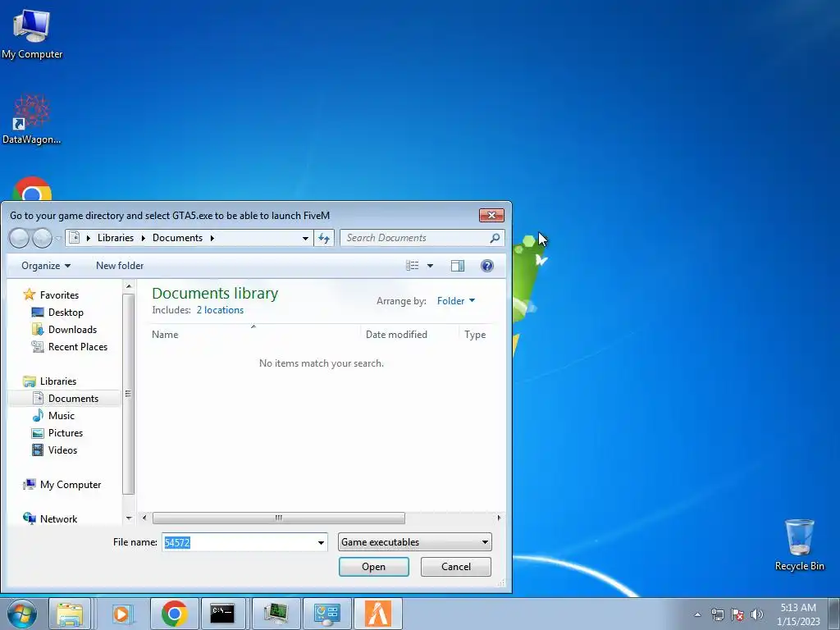Click the network tray icon
840x630 pixels.
click(x=717, y=614)
